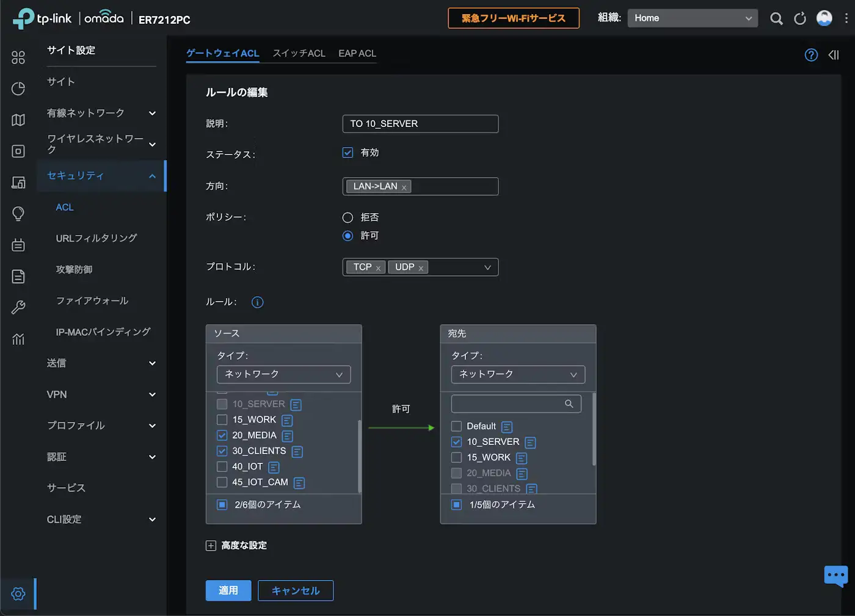Open the user account avatar
Viewport: 855px width, 616px height.
coord(824,18)
